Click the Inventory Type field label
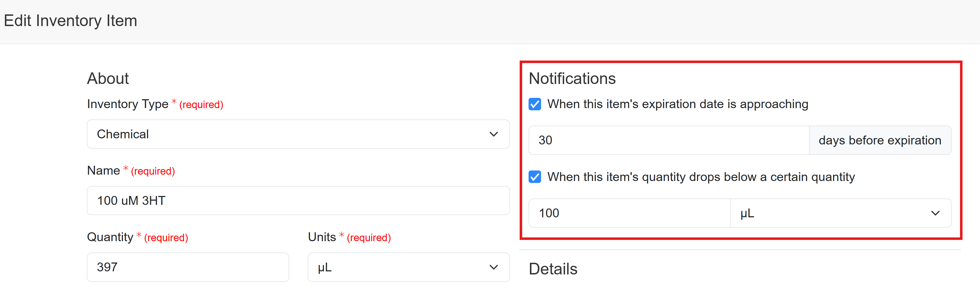 point(127,104)
